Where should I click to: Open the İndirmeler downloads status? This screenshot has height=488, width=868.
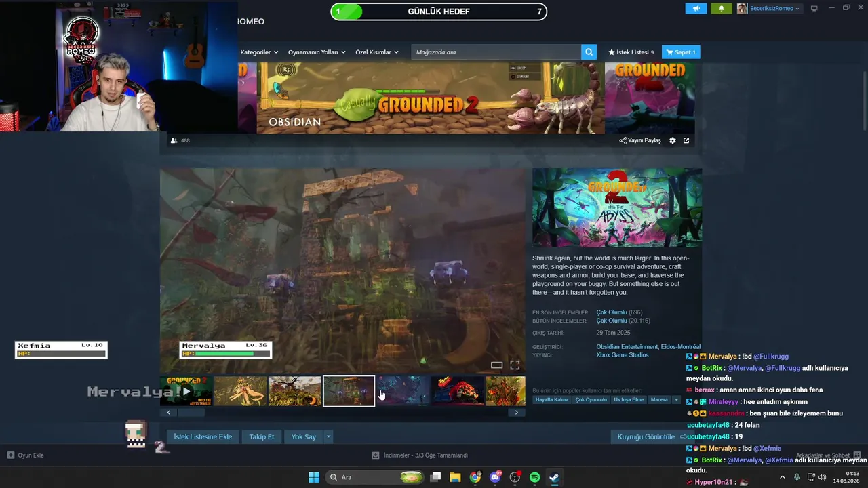420,455
